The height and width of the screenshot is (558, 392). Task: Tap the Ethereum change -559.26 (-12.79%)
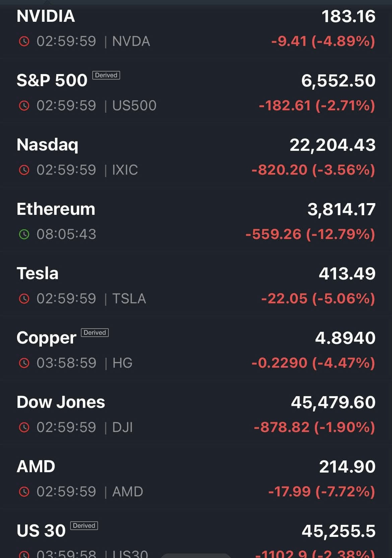[310, 234]
